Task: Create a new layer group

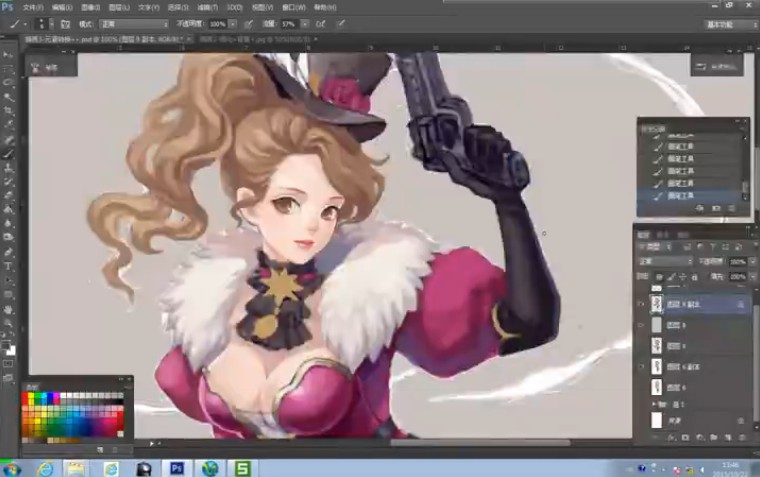Action: tap(713, 437)
